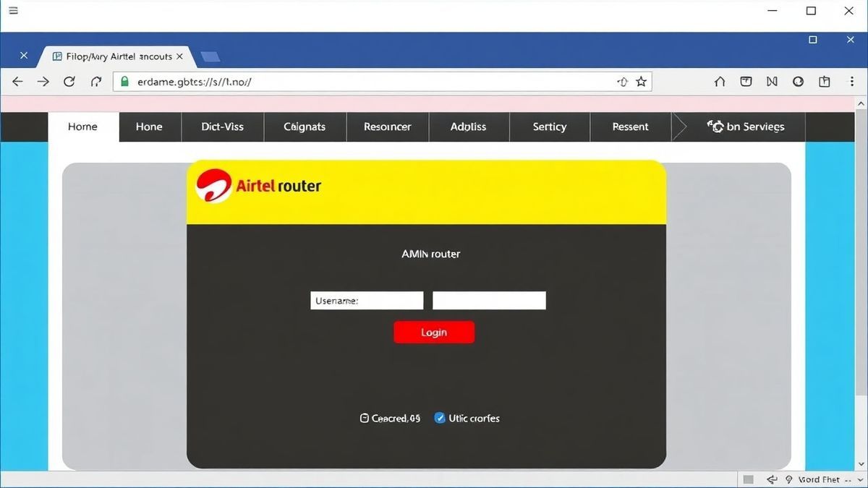Open the bn Services nav item
This screenshot has width=868, height=488.
pyautogui.click(x=746, y=127)
